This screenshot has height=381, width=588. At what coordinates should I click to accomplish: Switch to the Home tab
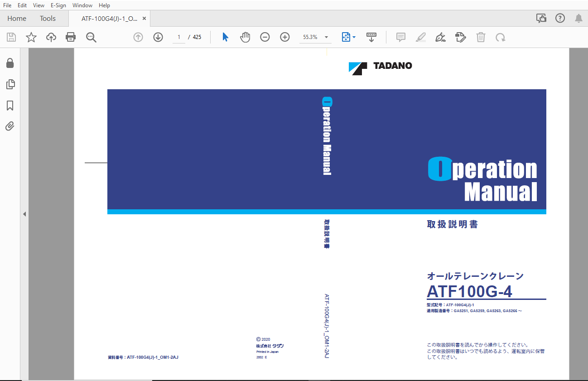pyautogui.click(x=17, y=19)
